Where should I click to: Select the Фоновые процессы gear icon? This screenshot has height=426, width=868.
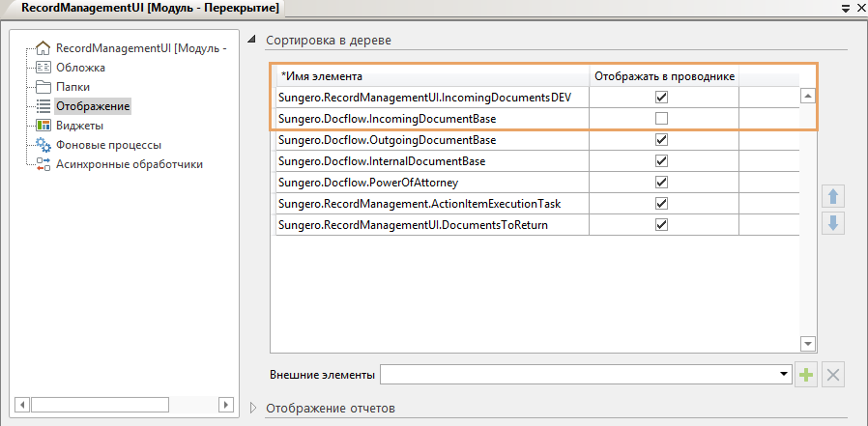[43, 145]
